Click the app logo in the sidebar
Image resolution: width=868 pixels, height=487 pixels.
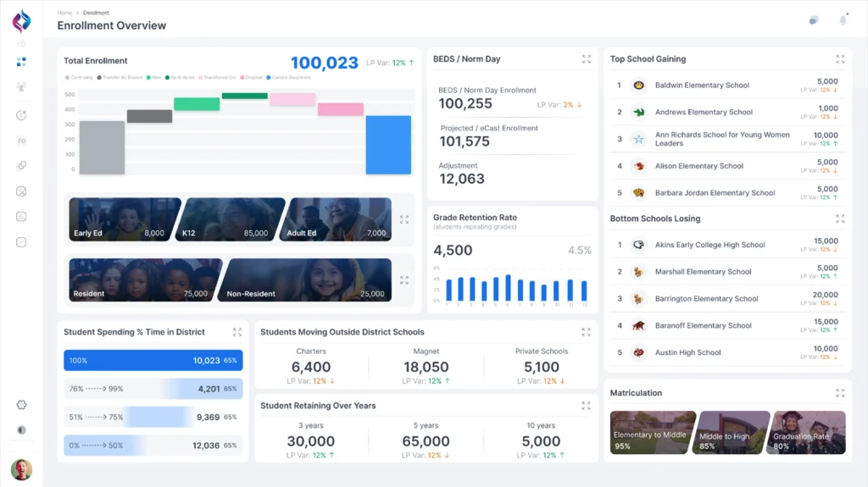click(x=21, y=20)
